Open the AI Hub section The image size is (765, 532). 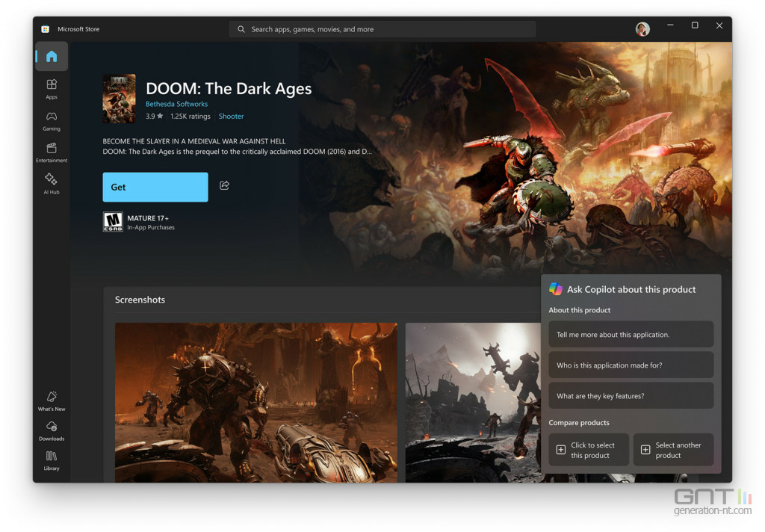pyautogui.click(x=52, y=184)
